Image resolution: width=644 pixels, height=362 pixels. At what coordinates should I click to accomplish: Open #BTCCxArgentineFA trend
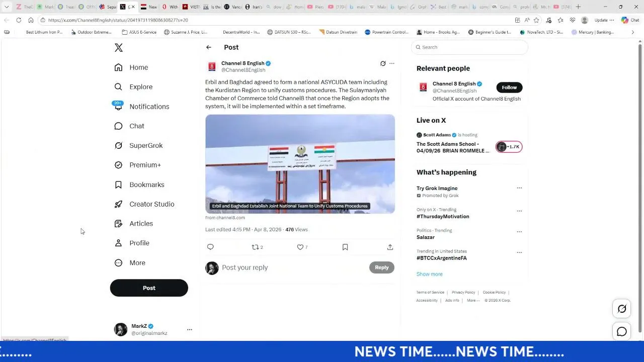[442, 258]
